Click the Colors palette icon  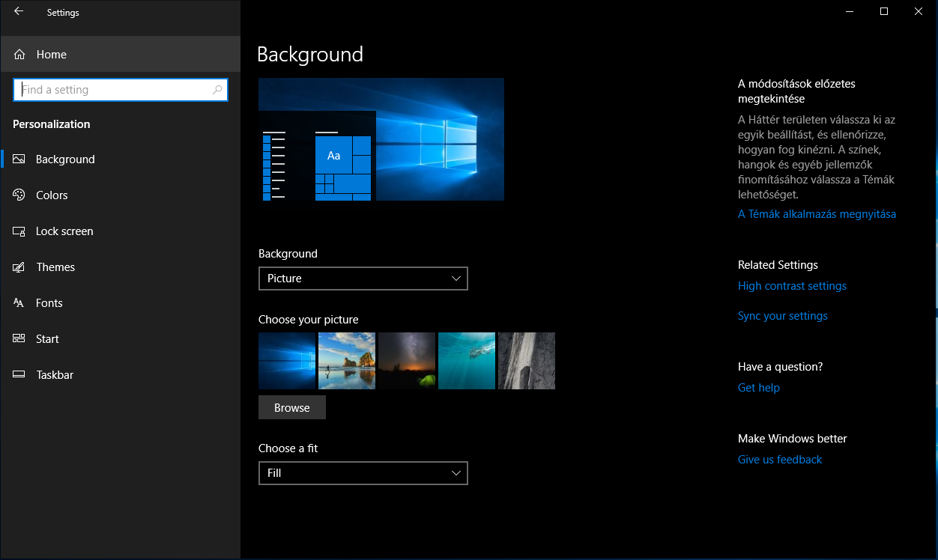(19, 195)
